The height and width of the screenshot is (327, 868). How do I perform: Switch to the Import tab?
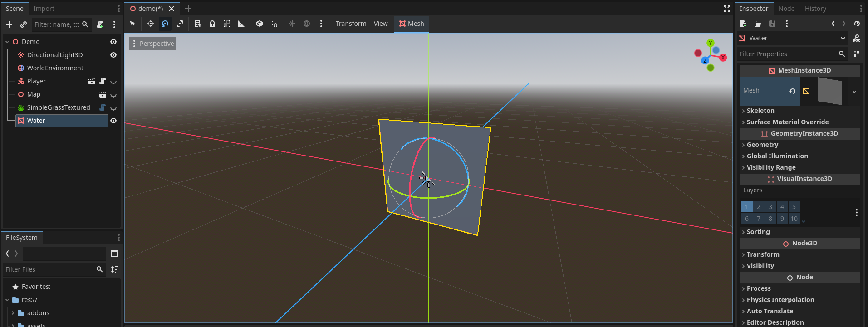(x=44, y=9)
